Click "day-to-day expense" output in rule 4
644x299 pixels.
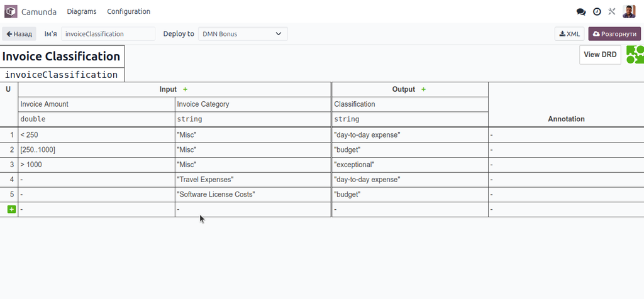410,180
